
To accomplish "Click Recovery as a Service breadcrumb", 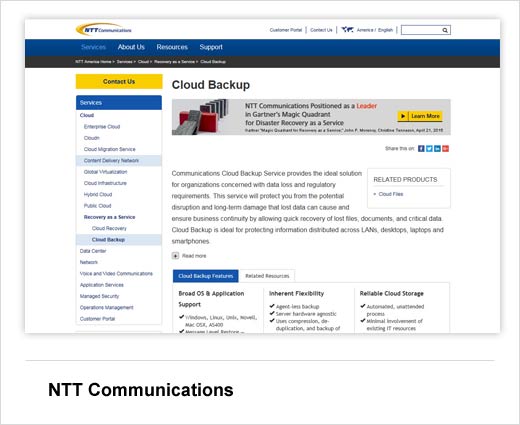I will (x=174, y=62).
